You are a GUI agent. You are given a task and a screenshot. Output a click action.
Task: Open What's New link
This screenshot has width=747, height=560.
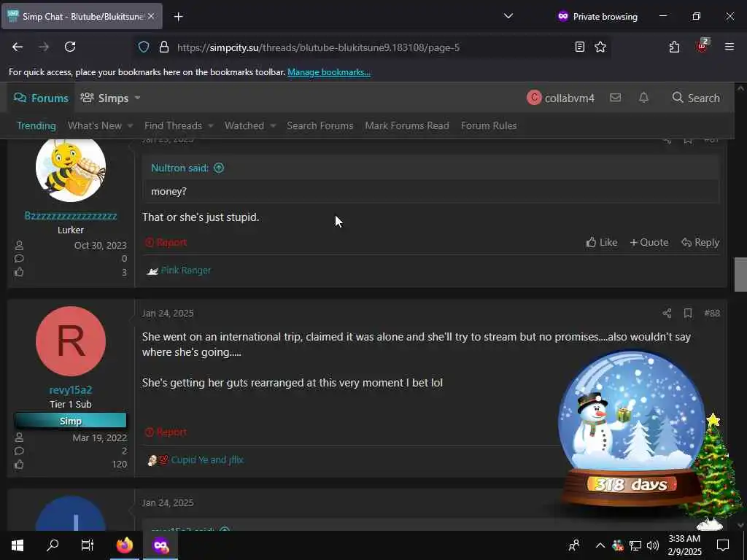[94, 125]
